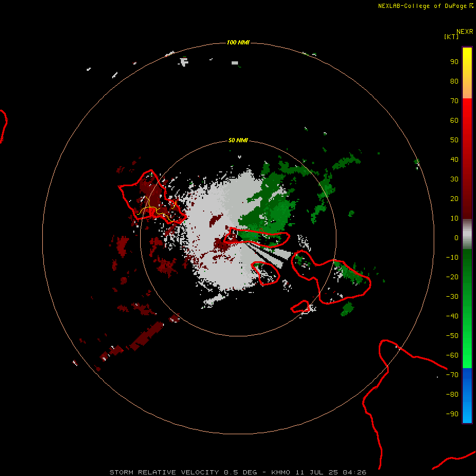
Task: Click the -70 value on the scale
Action: click(x=452, y=375)
